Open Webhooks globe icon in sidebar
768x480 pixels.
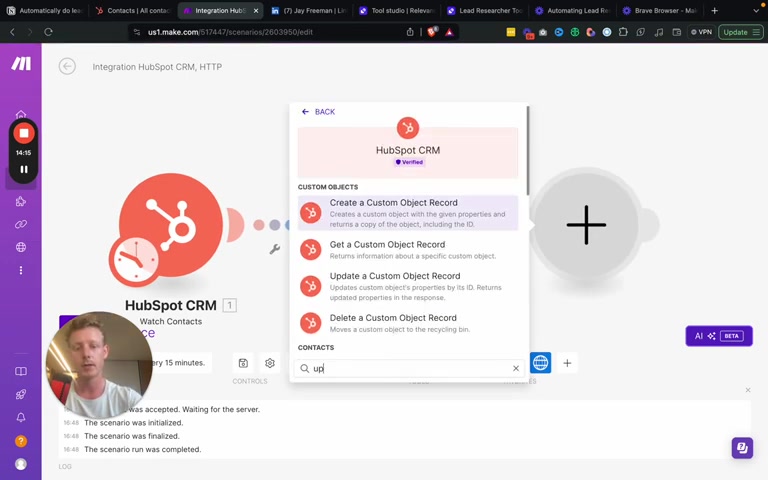click(x=21, y=247)
